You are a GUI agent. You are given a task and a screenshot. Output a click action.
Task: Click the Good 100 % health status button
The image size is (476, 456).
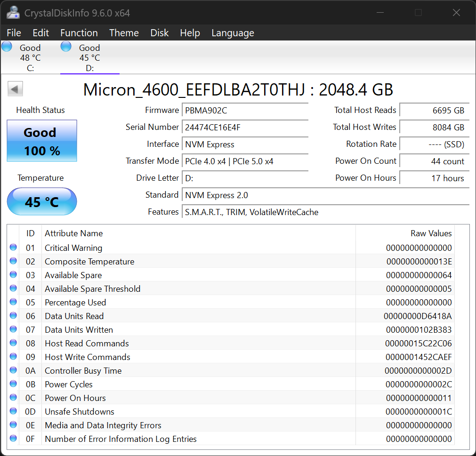click(x=42, y=141)
